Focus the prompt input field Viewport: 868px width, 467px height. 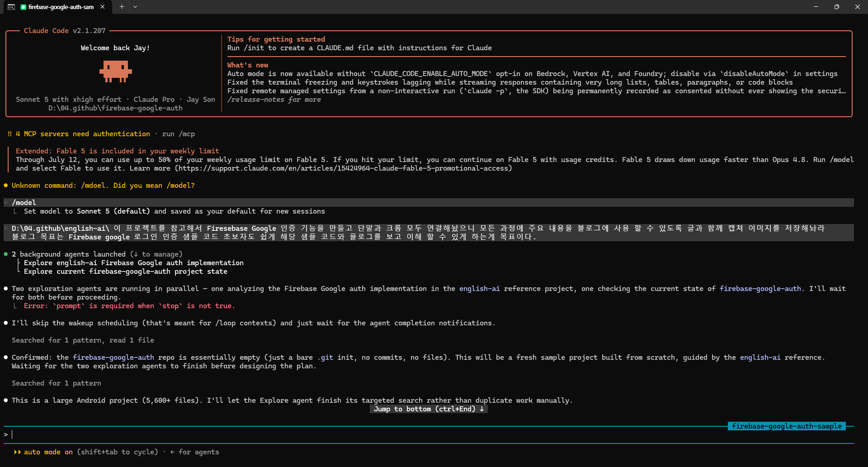click(429, 435)
